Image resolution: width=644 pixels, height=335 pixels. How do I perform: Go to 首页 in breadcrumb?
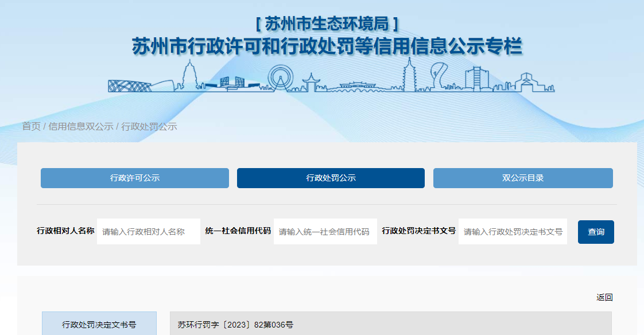(x=31, y=126)
